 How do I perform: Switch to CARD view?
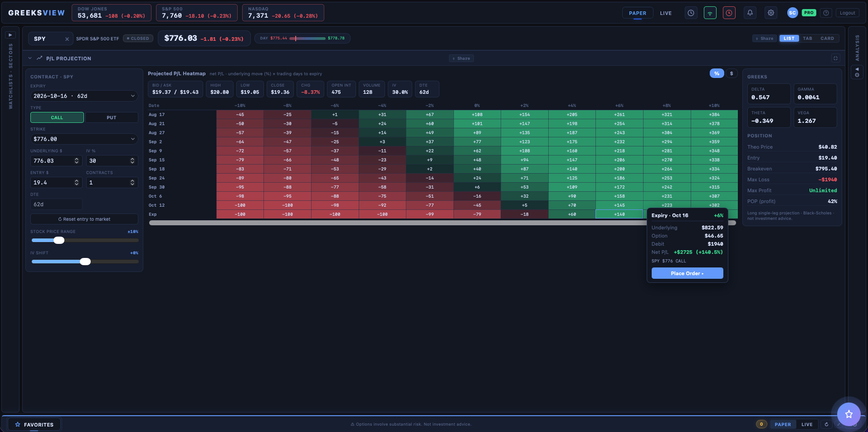point(827,39)
